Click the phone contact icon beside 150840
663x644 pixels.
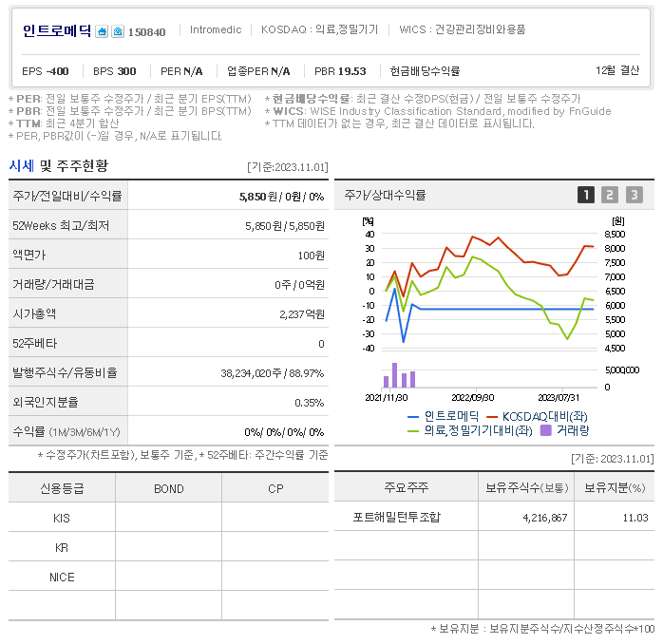tap(118, 31)
